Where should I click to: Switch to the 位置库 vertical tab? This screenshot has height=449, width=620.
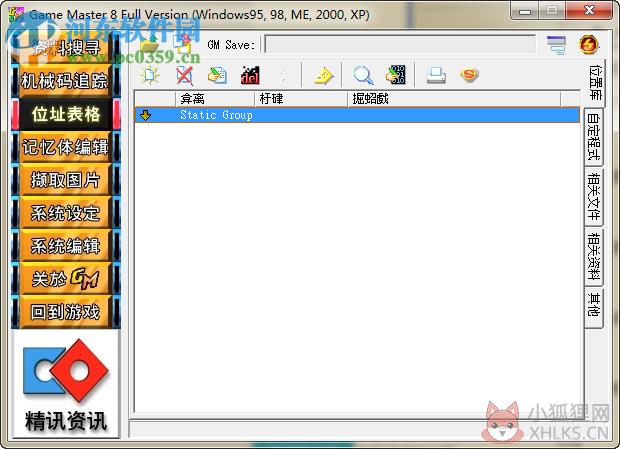click(x=594, y=82)
